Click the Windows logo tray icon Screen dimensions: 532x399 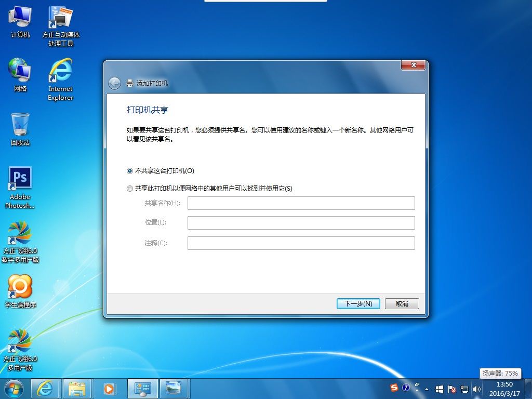[440, 389]
